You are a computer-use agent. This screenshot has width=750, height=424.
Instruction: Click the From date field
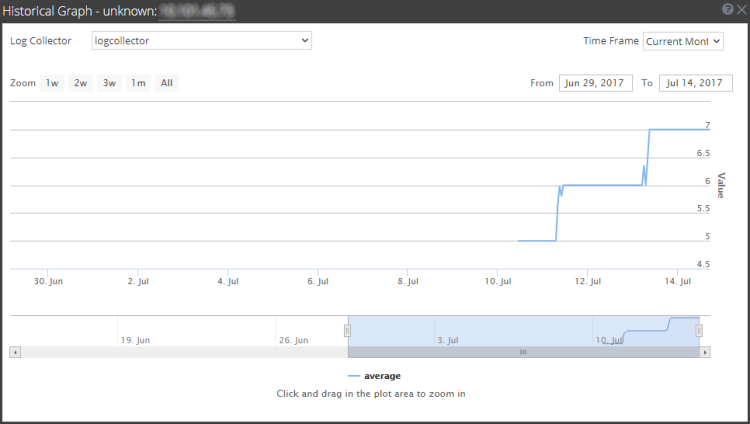[x=596, y=83]
